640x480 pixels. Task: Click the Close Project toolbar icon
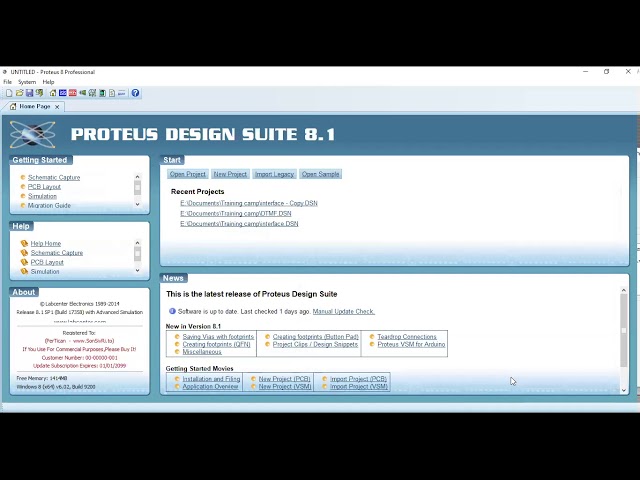(x=39, y=93)
